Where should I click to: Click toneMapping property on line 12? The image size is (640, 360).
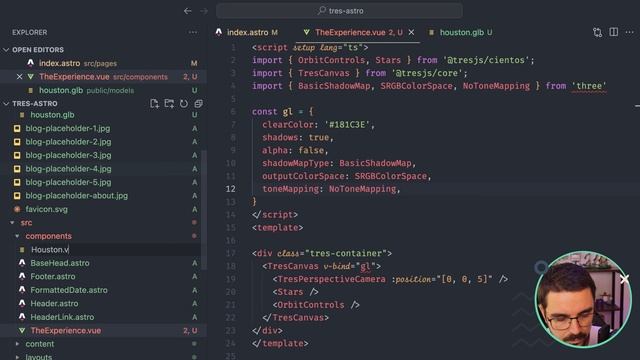coord(290,189)
